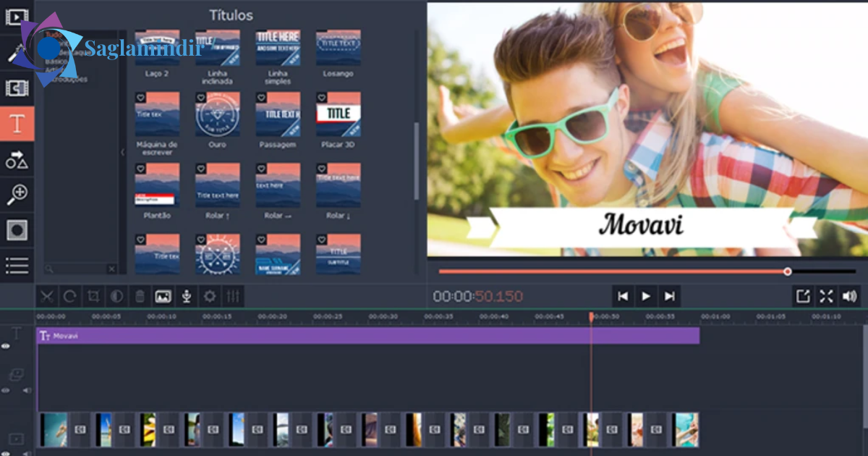The height and width of the screenshot is (456, 868).
Task: Click the Delete trash can icon
Action: [x=140, y=296]
